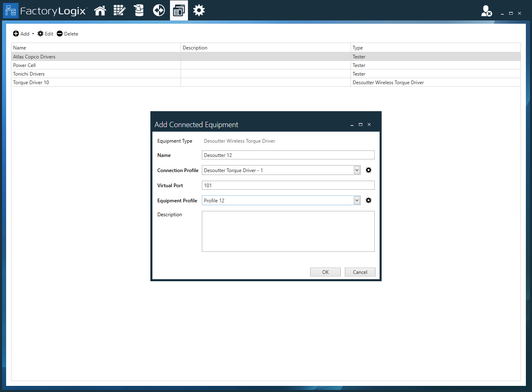Screen dimensions: 532x392
Task: Expand the Add dropdown arrow
Action: (x=33, y=34)
